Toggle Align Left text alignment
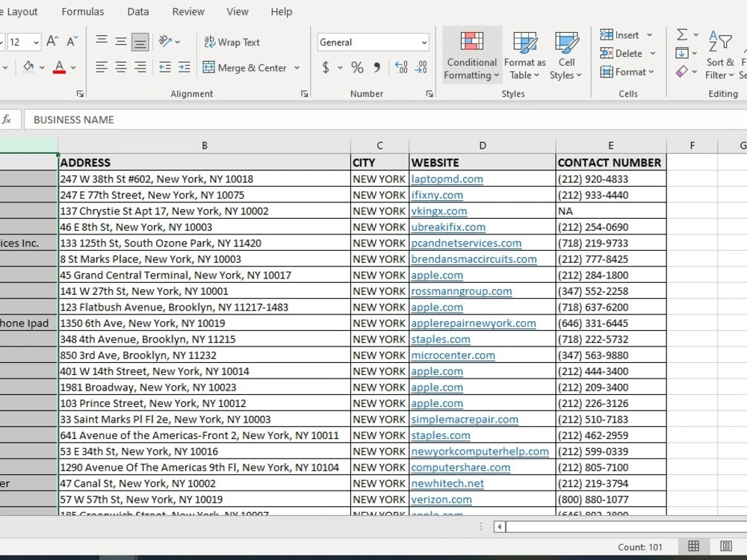Viewport: 747px width, 560px height. [x=102, y=67]
